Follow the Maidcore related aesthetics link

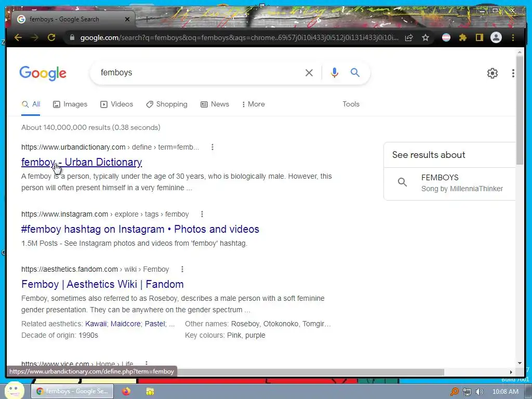point(126,324)
